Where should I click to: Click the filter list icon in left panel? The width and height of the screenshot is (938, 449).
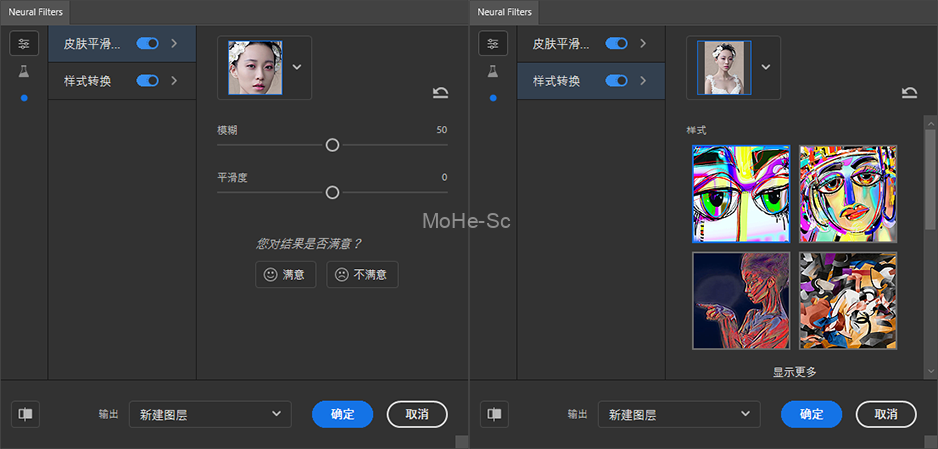click(24, 43)
